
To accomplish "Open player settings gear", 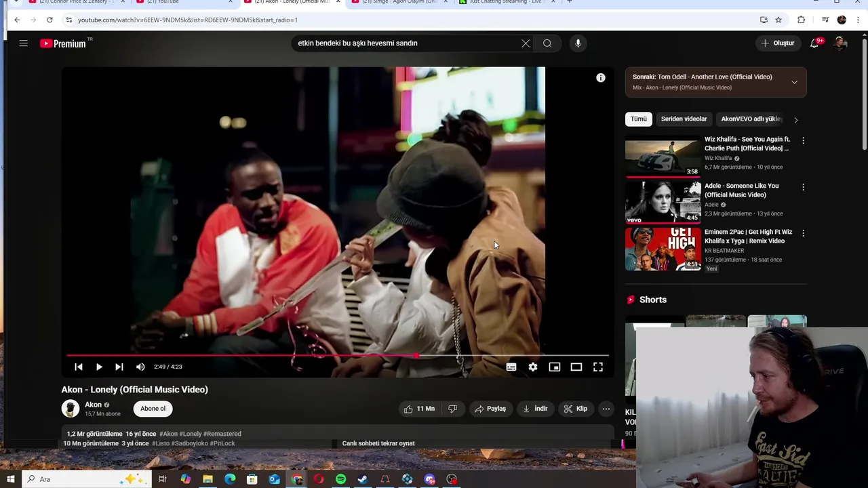I will click(533, 367).
